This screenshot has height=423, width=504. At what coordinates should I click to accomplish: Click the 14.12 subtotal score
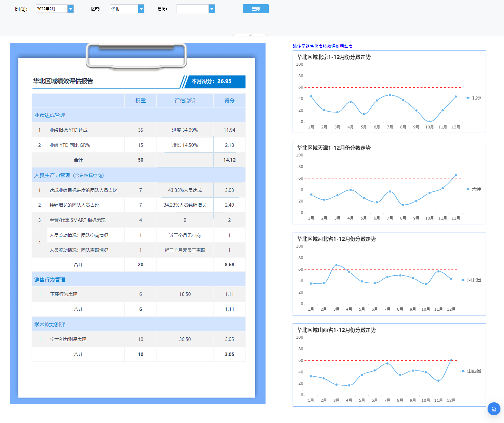229,160
